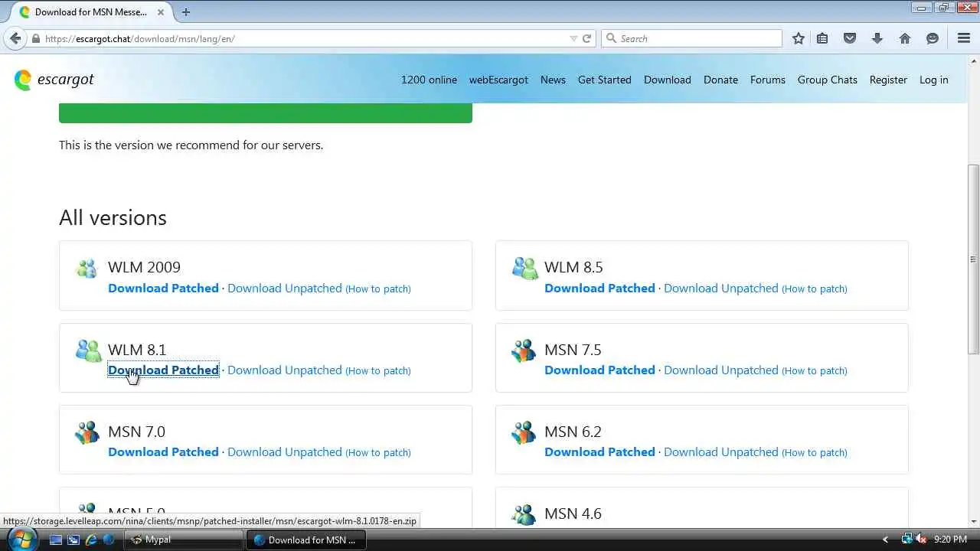Click the WLM 8.5 messenger icon
The width and height of the screenshot is (980, 551).
point(524,268)
